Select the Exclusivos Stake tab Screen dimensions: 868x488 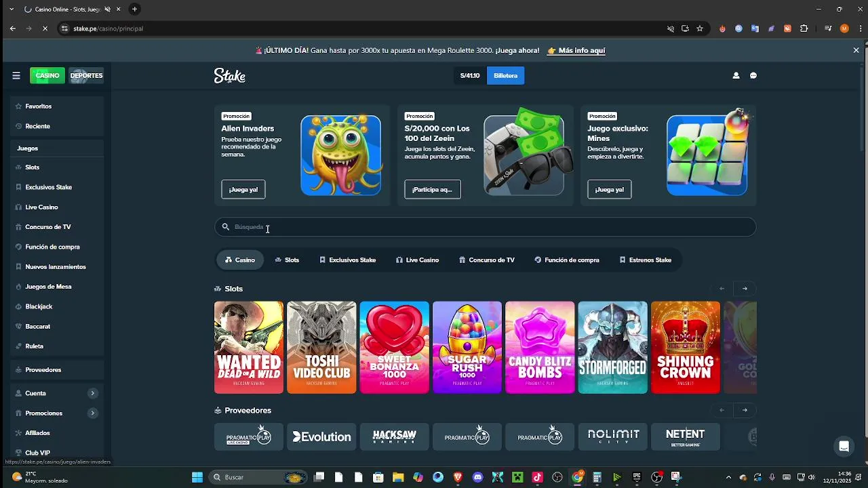[x=347, y=260]
